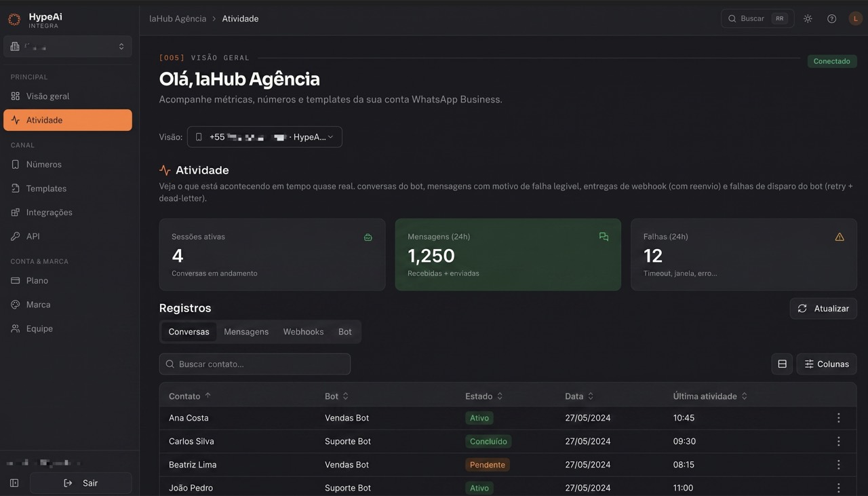Image resolution: width=868 pixels, height=496 pixels.
Task: Open row actions menu for Ana Costa
Action: click(839, 418)
